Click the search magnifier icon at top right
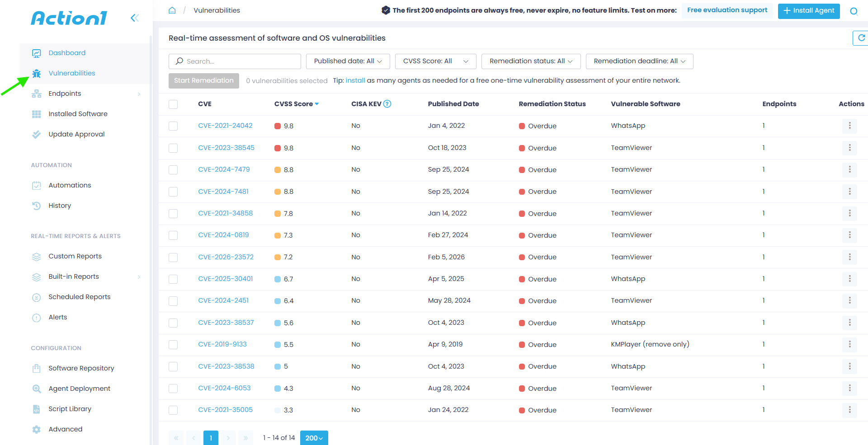Image resolution: width=868 pixels, height=445 pixels. (x=854, y=11)
